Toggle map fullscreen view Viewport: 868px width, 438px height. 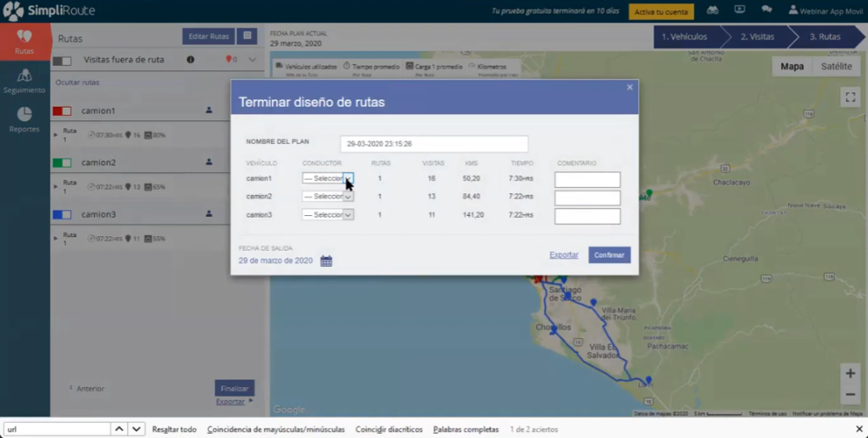850,97
